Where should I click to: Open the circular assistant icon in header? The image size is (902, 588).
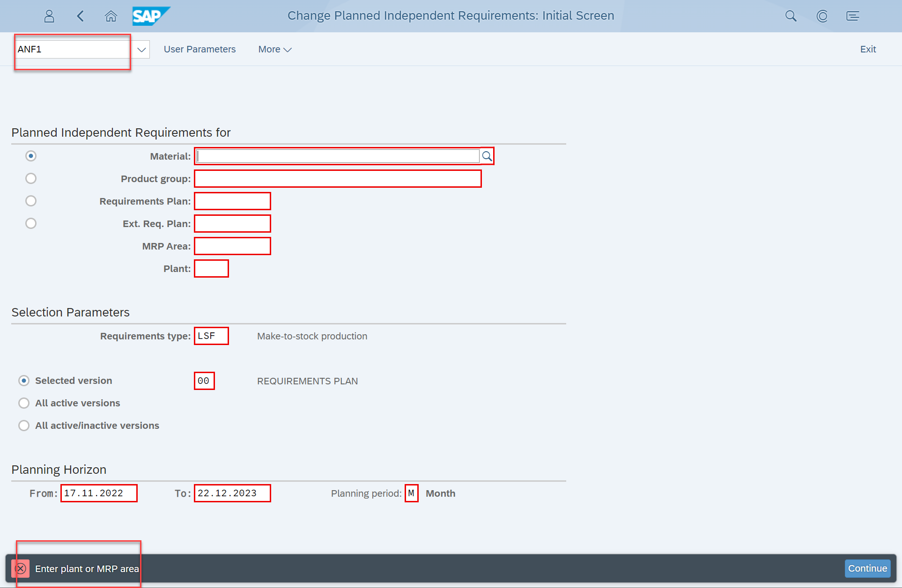pyautogui.click(x=822, y=16)
